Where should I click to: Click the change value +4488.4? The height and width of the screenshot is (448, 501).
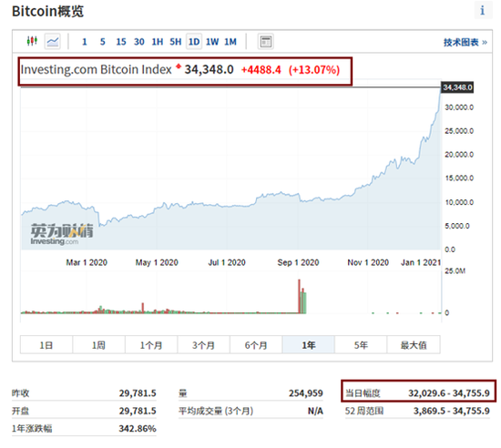click(x=261, y=69)
